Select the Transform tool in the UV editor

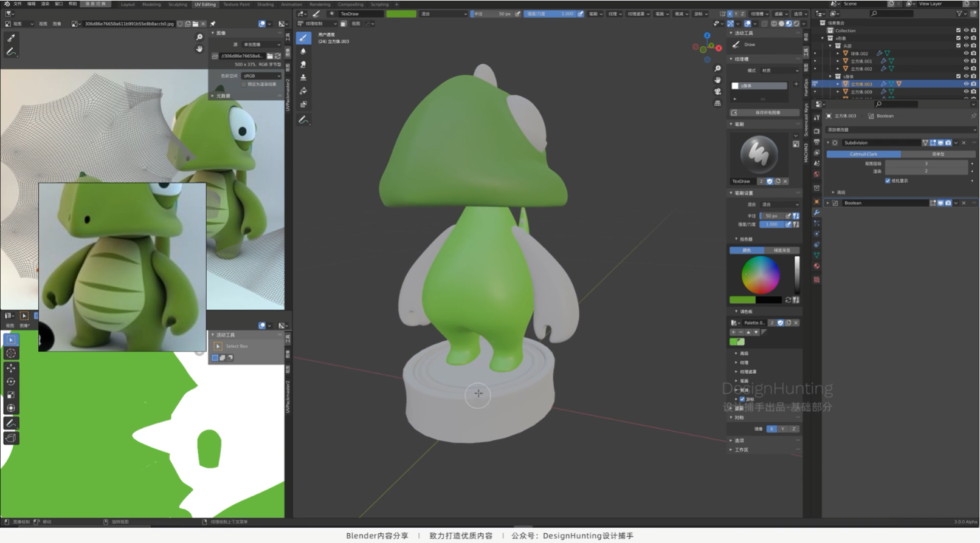click(11, 408)
